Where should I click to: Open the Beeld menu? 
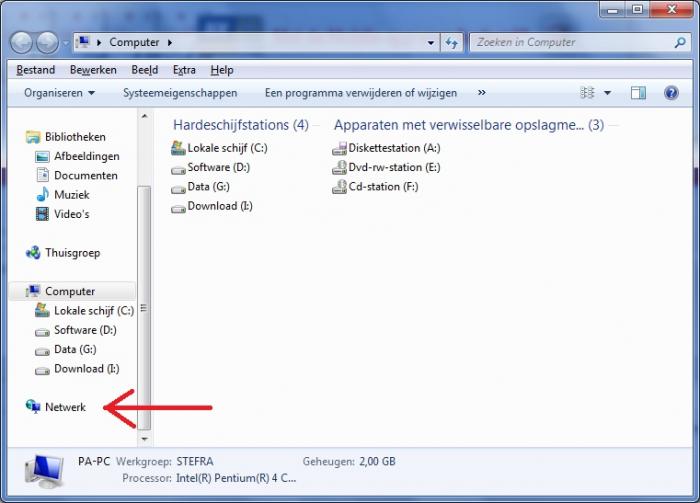145,70
